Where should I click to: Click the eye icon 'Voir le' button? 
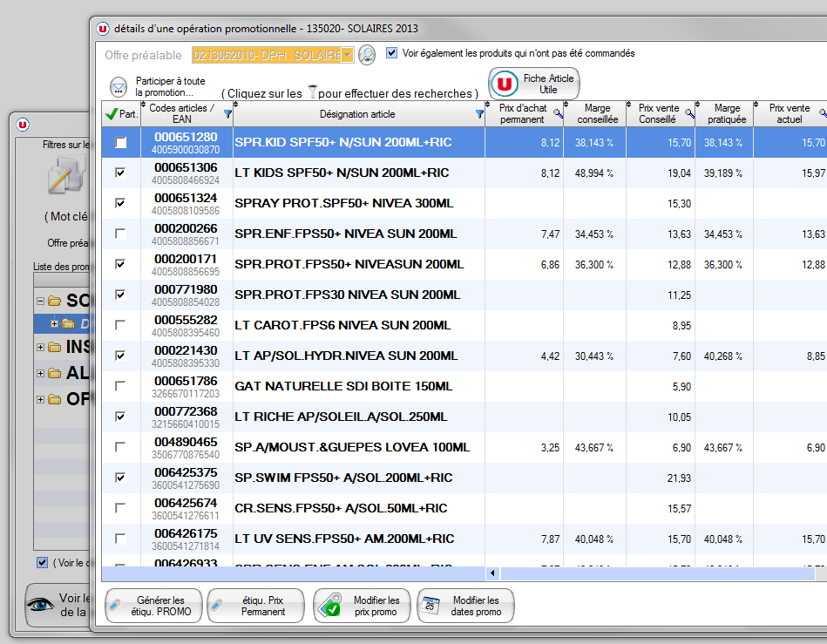coord(41,606)
